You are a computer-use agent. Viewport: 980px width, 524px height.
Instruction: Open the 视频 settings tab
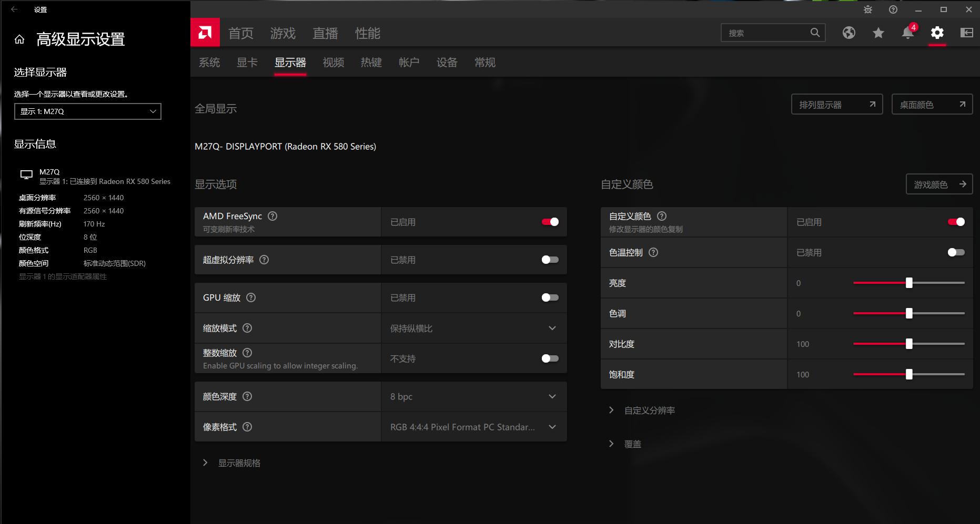[334, 63]
